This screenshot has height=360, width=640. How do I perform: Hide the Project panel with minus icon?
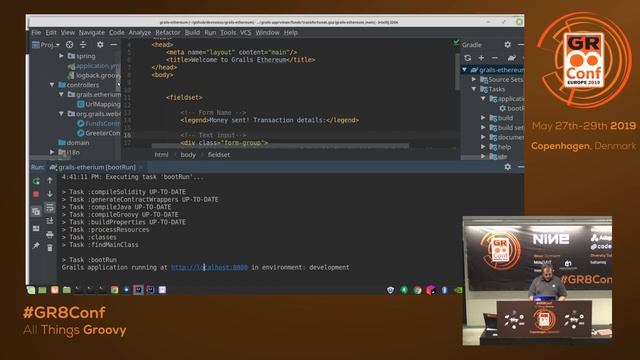pos(114,44)
